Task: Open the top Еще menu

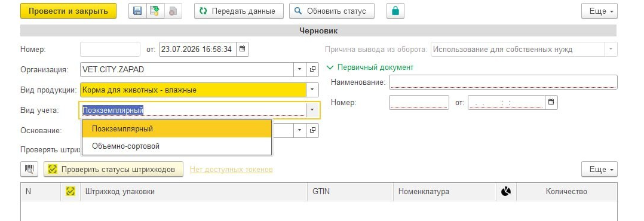Action: tap(599, 11)
